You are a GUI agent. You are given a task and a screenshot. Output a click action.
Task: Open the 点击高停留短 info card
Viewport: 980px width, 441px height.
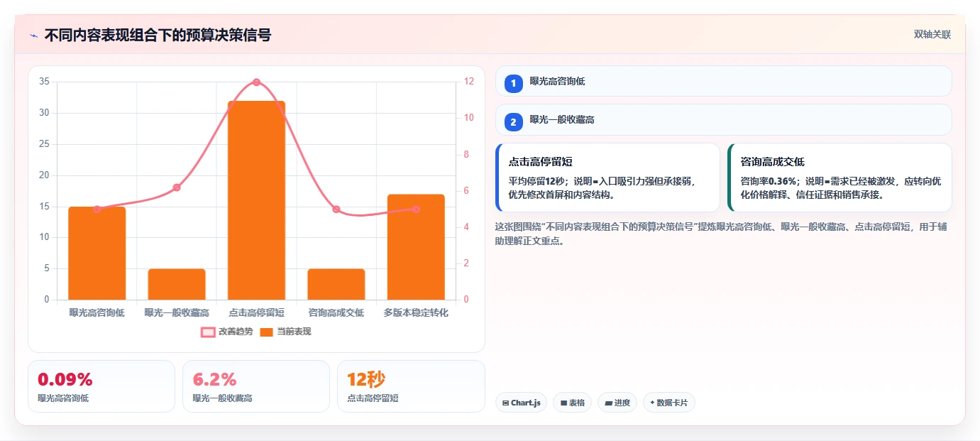pyautogui.click(x=607, y=178)
